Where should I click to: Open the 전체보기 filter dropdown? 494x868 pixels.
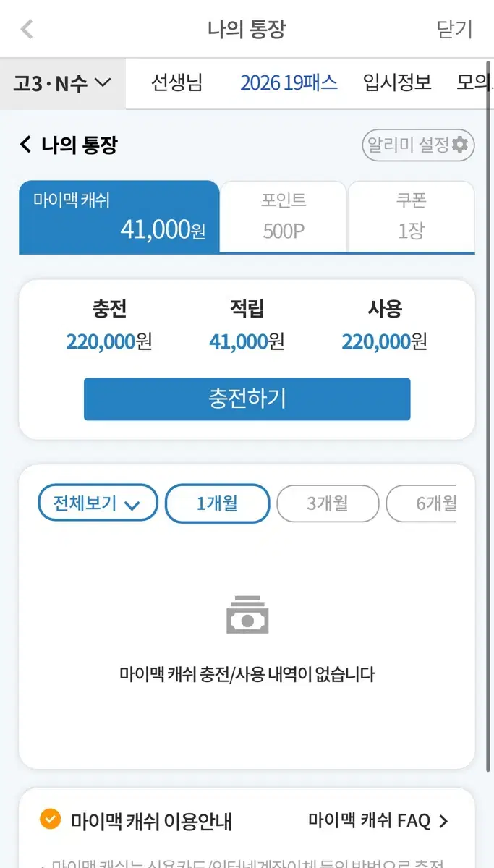point(98,503)
